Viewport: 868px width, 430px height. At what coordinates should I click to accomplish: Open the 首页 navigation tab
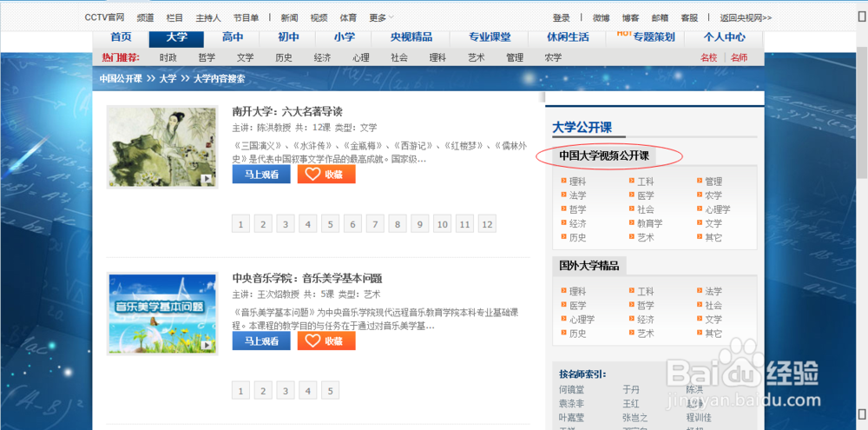122,37
